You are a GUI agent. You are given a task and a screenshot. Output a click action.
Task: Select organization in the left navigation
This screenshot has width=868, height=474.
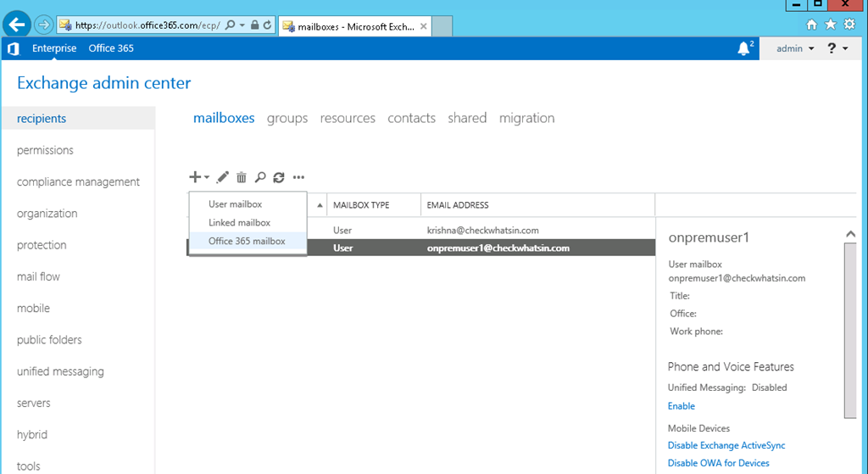(47, 213)
